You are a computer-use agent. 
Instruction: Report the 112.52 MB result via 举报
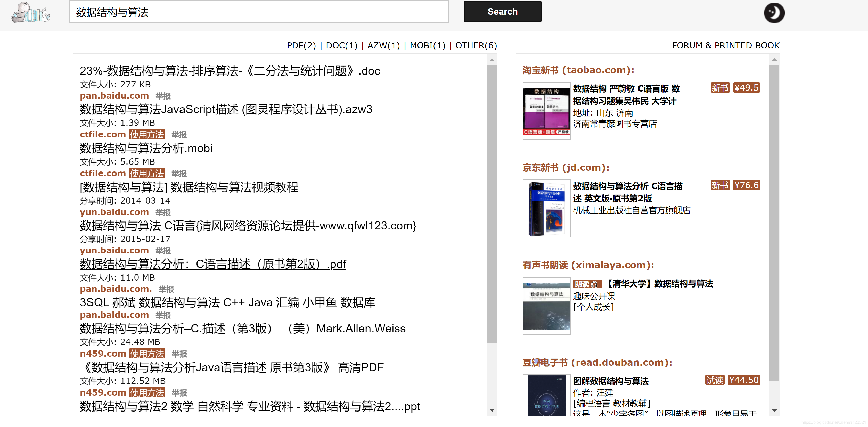pos(179,393)
